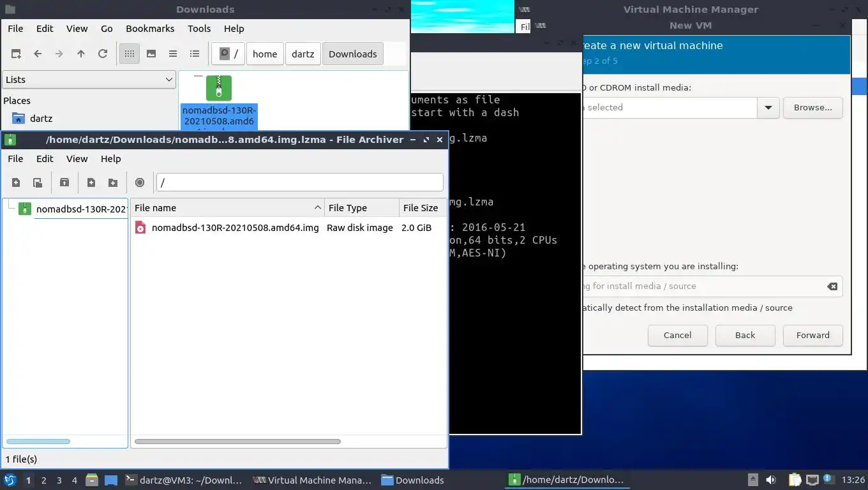This screenshot has height=490, width=868.
Task: Add files to archive toolbar icon
Action: click(91, 182)
